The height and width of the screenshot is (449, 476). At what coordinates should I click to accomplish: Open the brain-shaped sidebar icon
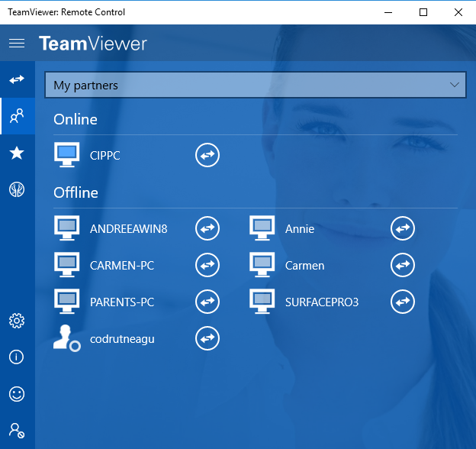coord(17,189)
